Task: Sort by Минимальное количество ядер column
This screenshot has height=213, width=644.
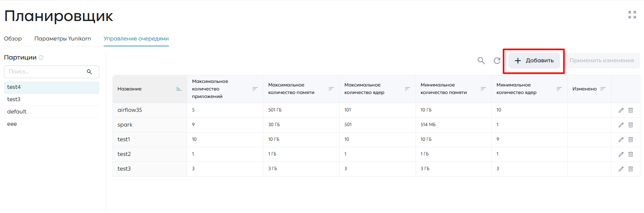Action: coord(559,89)
